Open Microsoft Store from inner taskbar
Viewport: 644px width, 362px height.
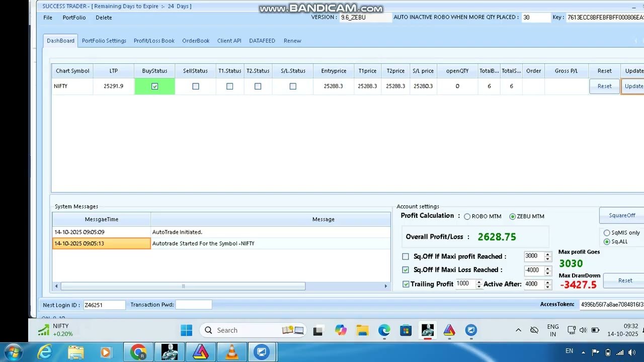(406, 330)
